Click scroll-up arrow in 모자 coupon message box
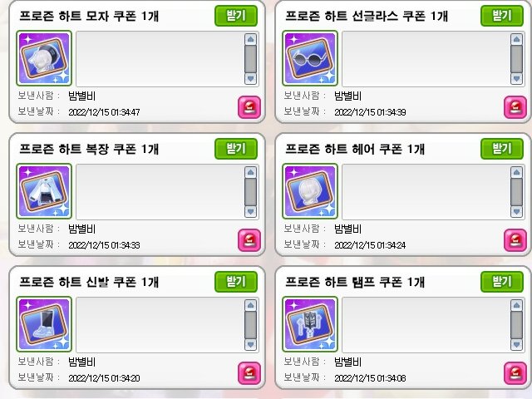 [x=251, y=39]
